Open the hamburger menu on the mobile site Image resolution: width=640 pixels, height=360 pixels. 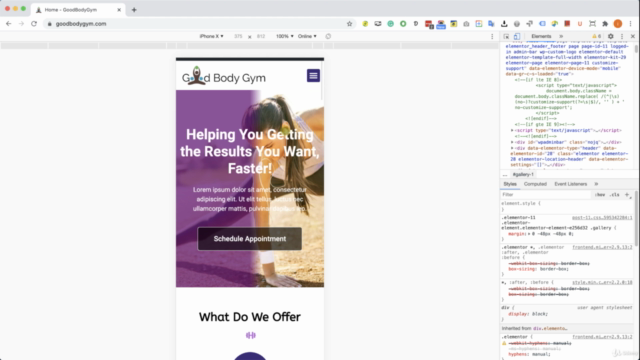[x=313, y=76]
